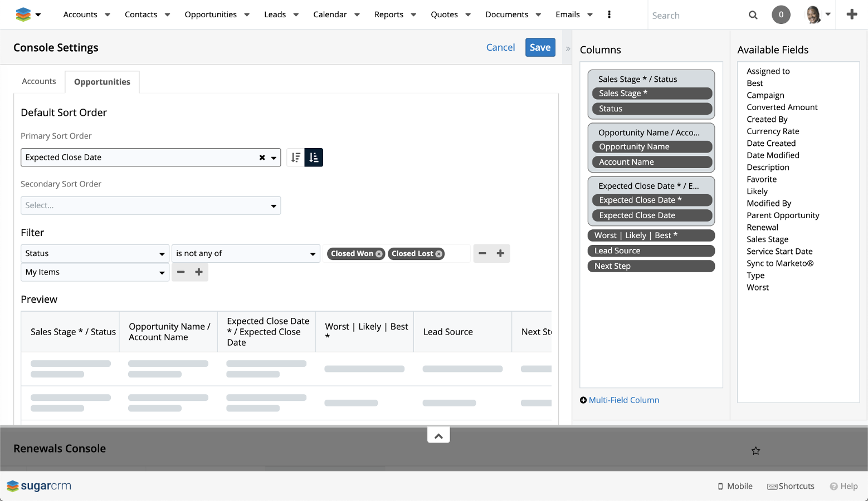The height and width of the screenshot is (501, 868).
Task: Remove the Closed Lost filter tag
Action: (439, 254)
